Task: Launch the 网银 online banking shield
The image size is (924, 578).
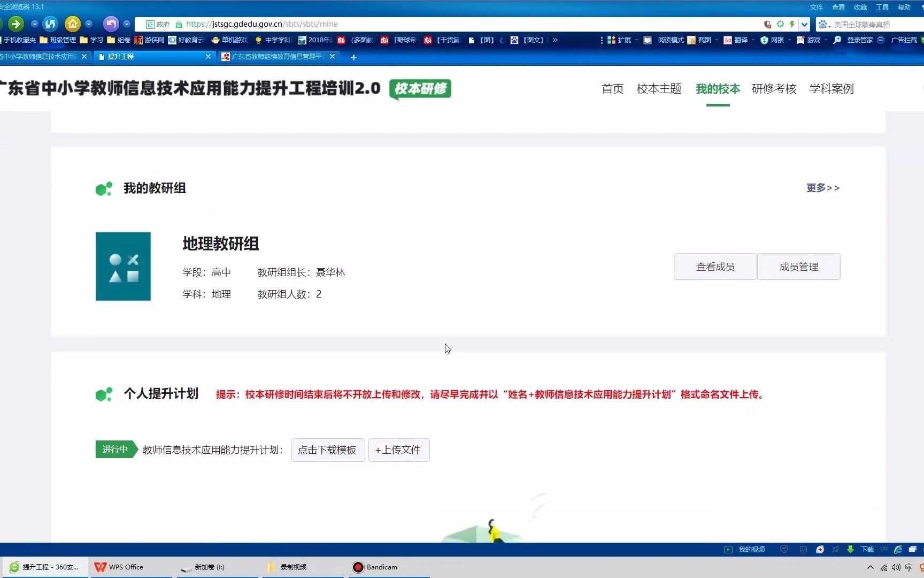Action: pos(775,40)
